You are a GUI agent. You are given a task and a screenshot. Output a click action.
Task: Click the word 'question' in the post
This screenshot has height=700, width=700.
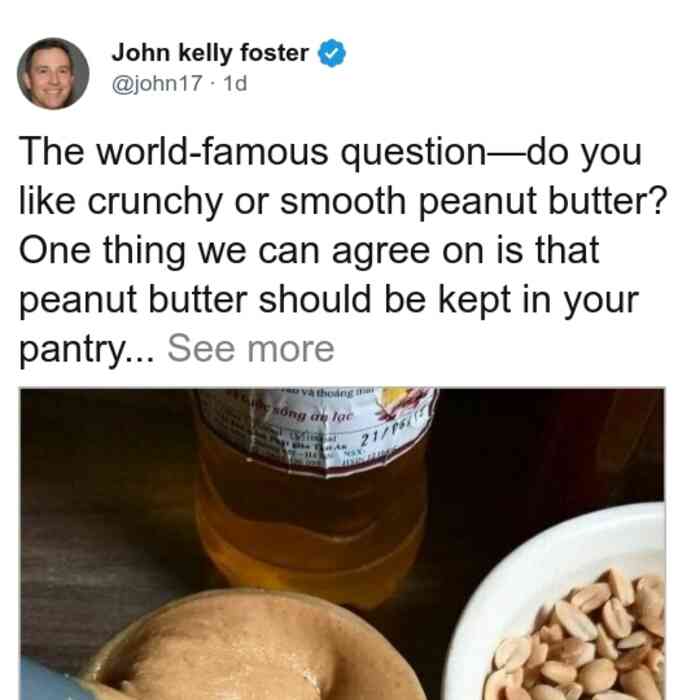[x=413, y=153]
